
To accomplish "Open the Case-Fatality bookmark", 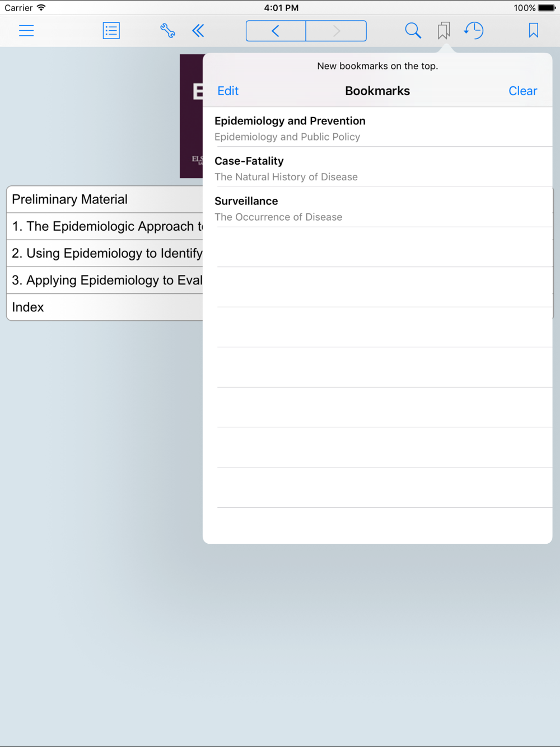I will pos(377,167).
